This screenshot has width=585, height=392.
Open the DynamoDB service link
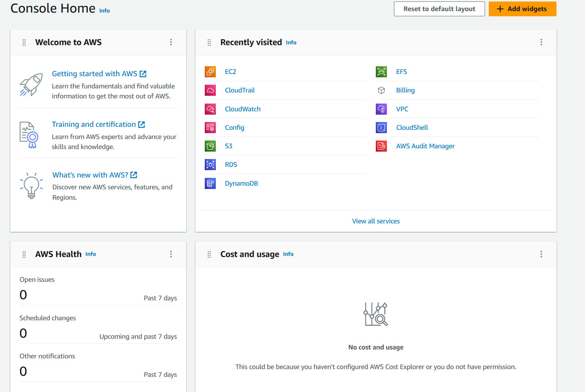pos(241,183)
